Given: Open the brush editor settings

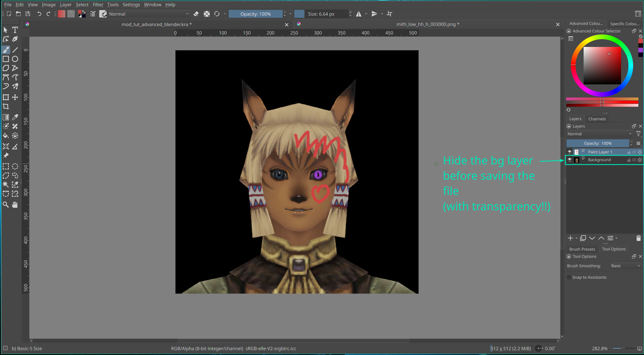Looking at the screenshot, I should (93, 14).
